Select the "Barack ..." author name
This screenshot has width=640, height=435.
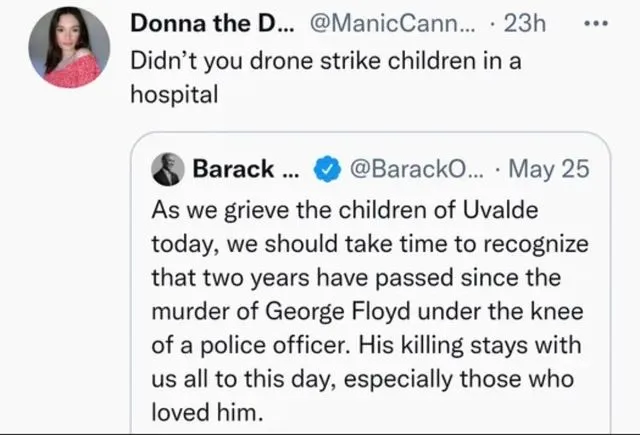[x=245, y=170]
